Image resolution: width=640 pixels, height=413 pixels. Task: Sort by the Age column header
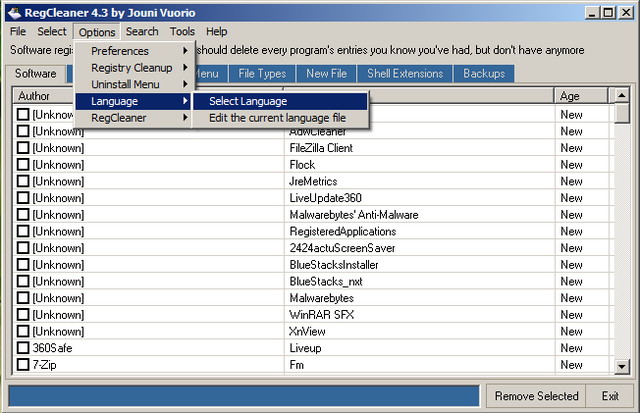tap(581, 96)
